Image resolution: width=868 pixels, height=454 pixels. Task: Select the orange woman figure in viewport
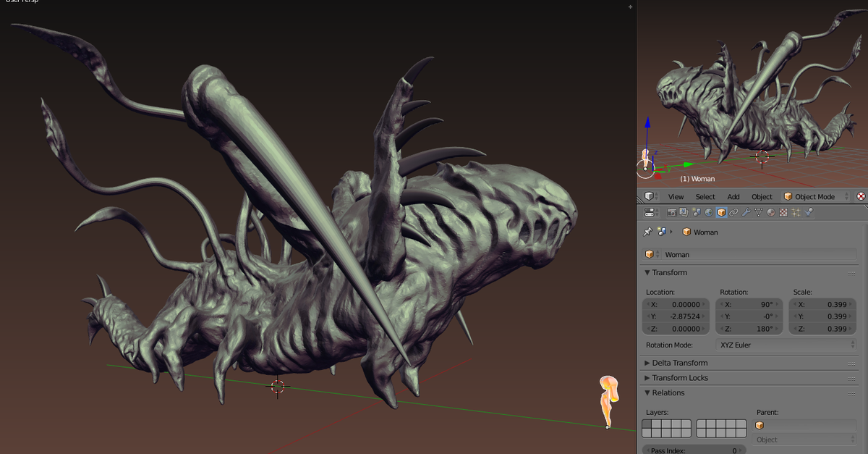pos(608,400)
